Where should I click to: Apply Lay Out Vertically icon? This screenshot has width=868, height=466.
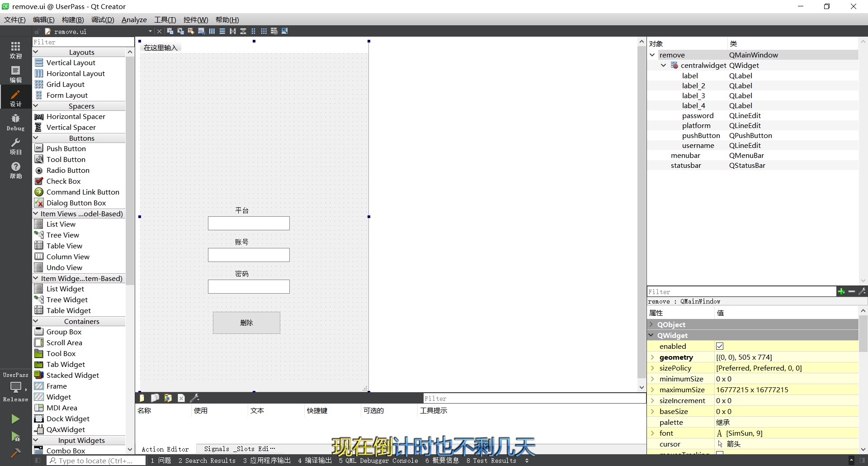point(222,31)
